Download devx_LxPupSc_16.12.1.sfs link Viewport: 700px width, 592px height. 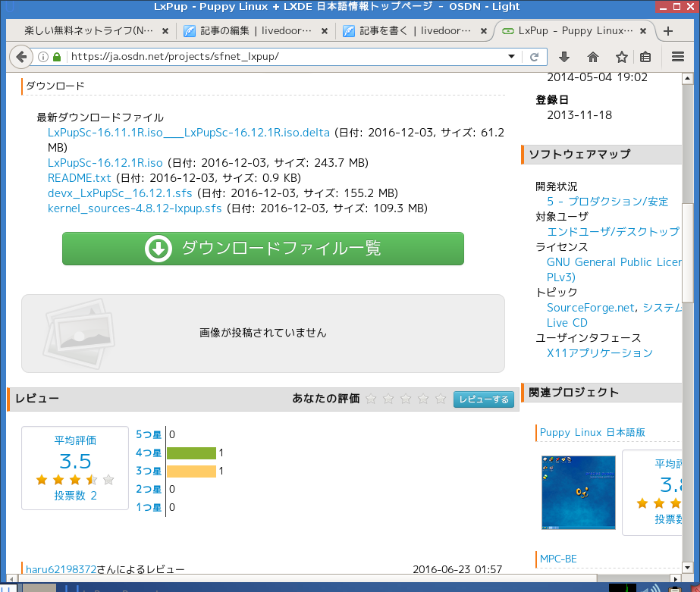(120, 193)
